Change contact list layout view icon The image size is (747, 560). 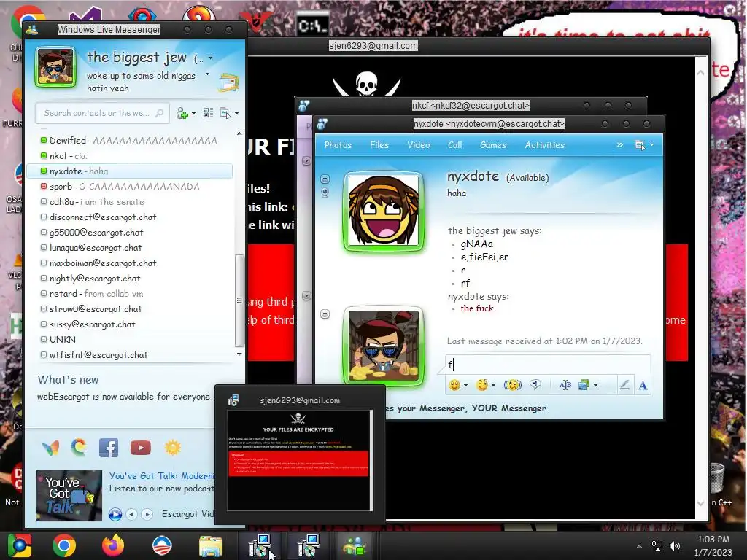coord(208,113)
